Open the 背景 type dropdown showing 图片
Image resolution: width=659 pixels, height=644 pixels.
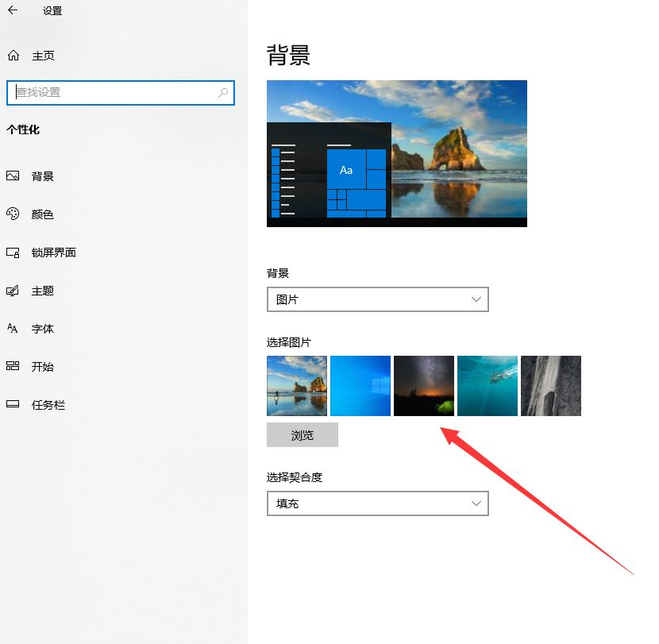coord(377,299)
